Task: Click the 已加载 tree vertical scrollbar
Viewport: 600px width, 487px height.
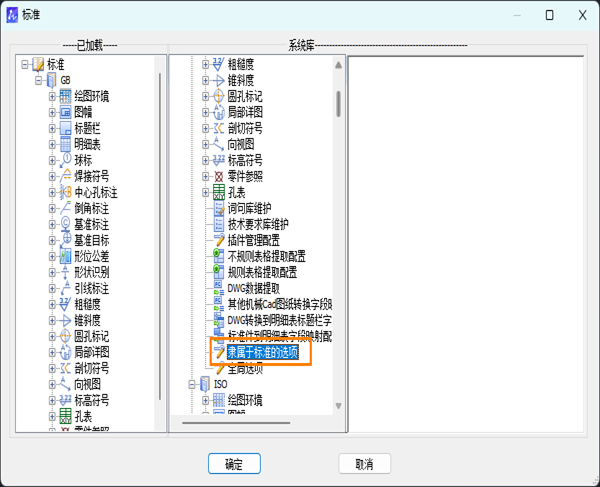Action: click(x=160, y=237)
